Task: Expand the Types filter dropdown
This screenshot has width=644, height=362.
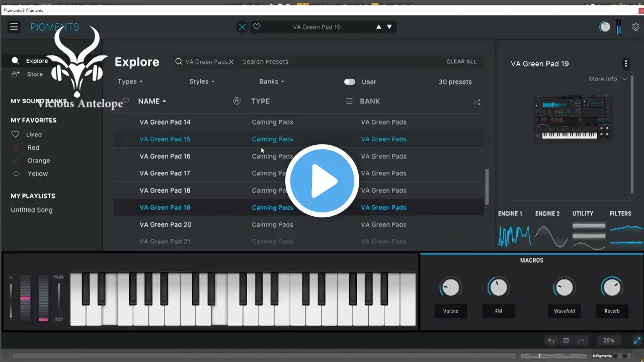Action: (130, 81)
